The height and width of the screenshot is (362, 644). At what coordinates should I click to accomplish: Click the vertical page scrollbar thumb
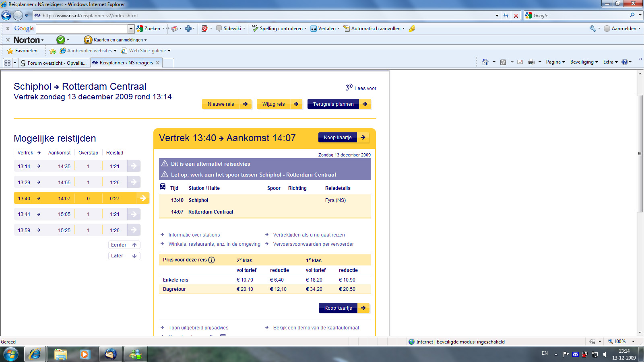[640, 154]
